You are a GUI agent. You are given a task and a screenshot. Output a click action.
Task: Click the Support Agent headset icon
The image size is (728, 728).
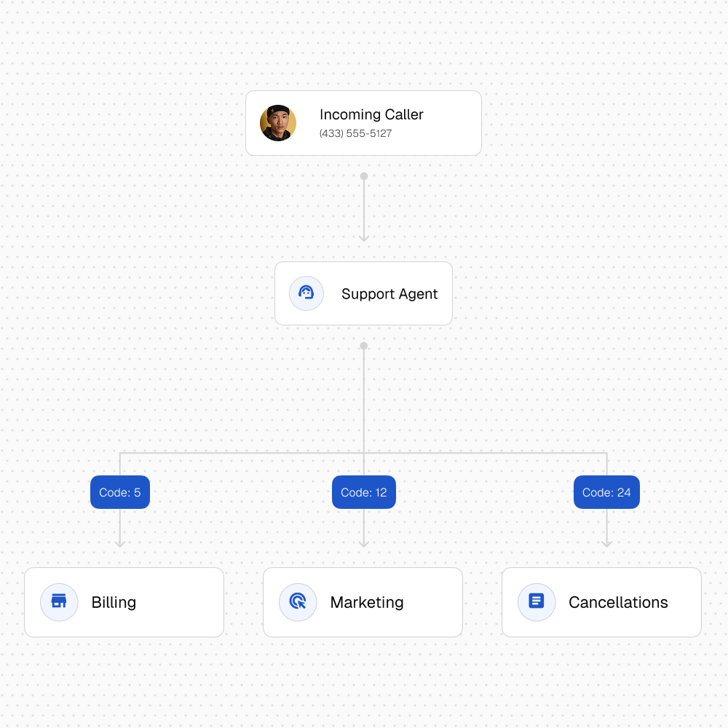[x=306, y=293]
